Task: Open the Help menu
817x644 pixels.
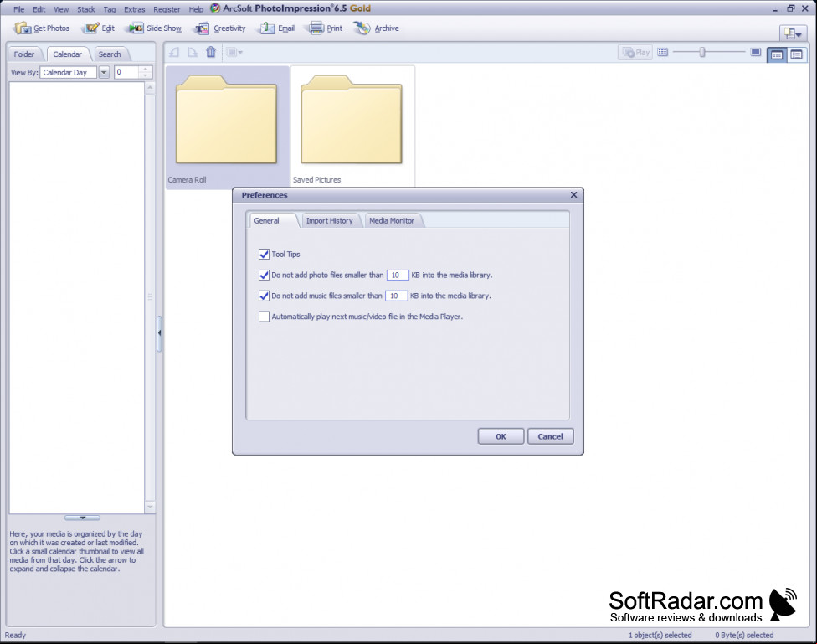Action: [196, 9]
